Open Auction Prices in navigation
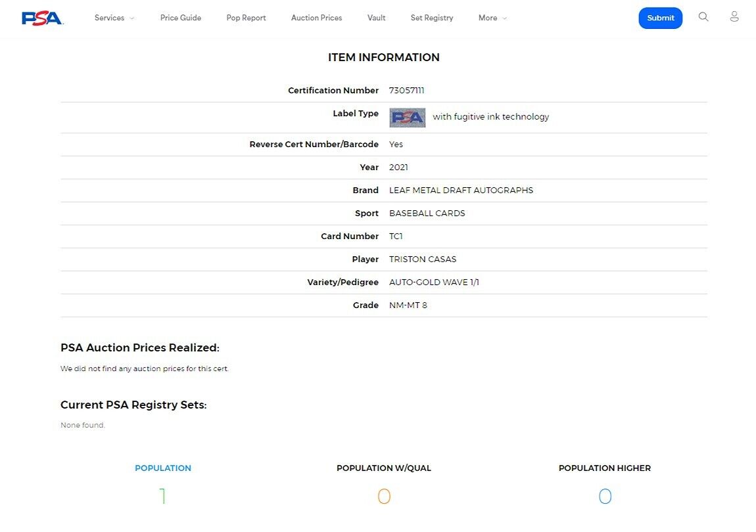 coord(316,18)
